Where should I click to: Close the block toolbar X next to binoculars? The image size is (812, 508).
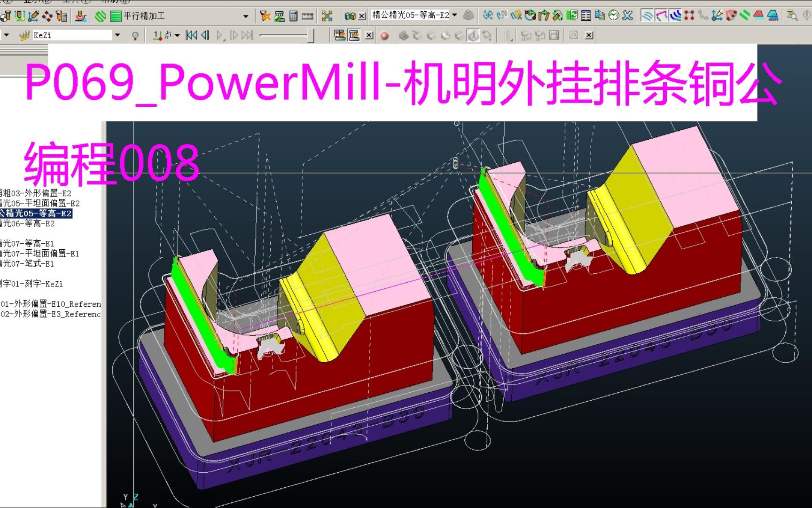click(362, 16)
